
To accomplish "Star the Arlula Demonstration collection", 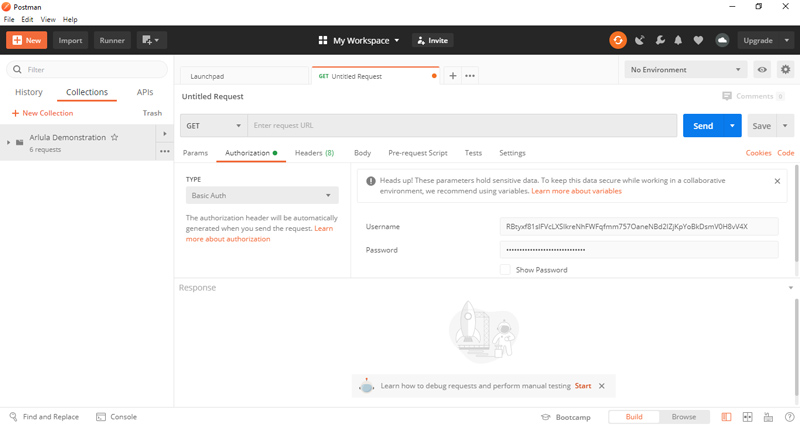I will pyautogui.click(x=115, y=137).
